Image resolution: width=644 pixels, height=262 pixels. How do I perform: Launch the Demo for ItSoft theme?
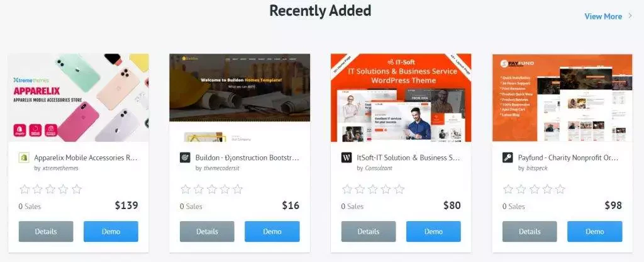434,232
